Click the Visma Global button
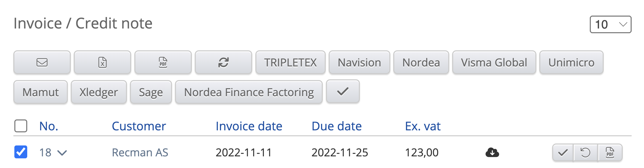 [x=494, y=62]
